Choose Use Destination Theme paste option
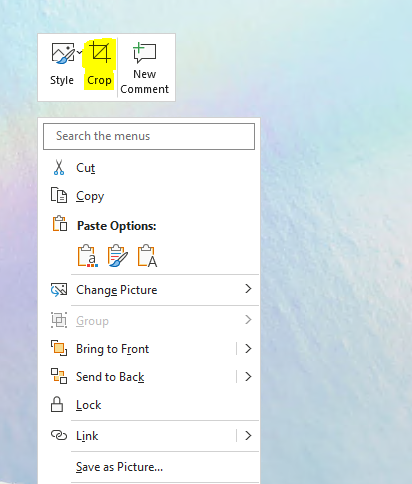This screenshot has height=484, width=412. click(88, 256)
